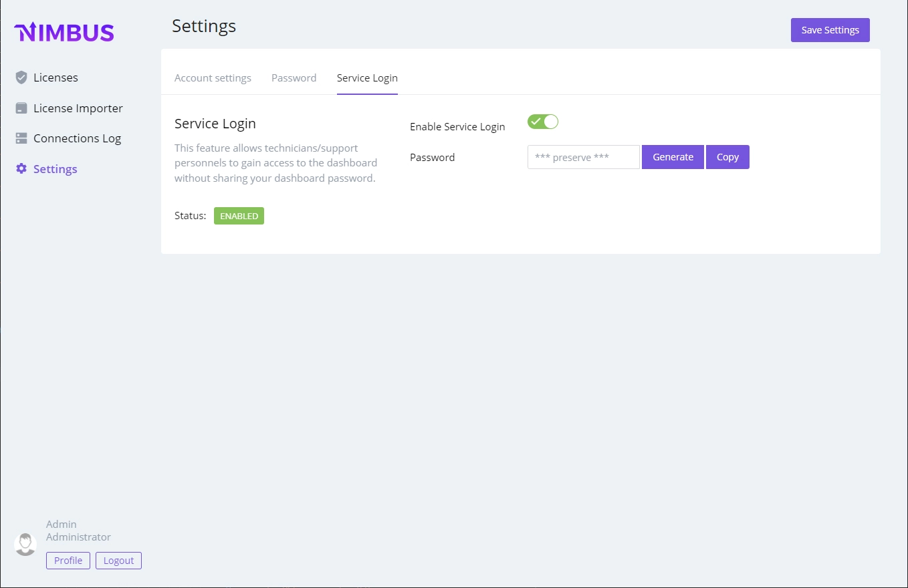908x588 pixels.
Task: Switch to the Account settings tab
Action: (x=213, y=78)
